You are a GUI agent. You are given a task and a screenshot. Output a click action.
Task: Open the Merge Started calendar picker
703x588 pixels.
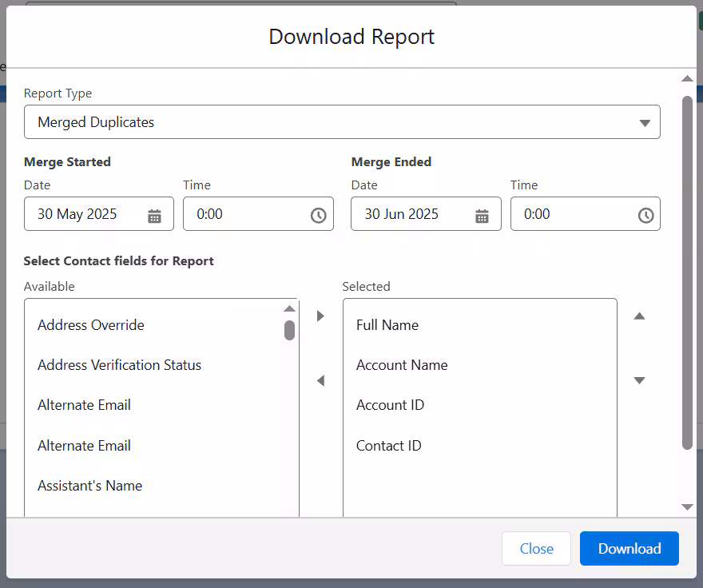(x=154, y=216)
